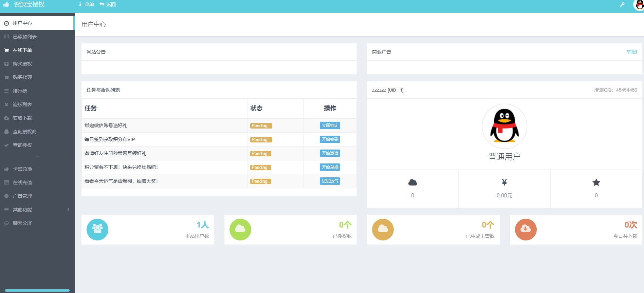Click the 0.00元 balance value
The width and height of the screenshot is (644, 293).
tap(504, 196)
